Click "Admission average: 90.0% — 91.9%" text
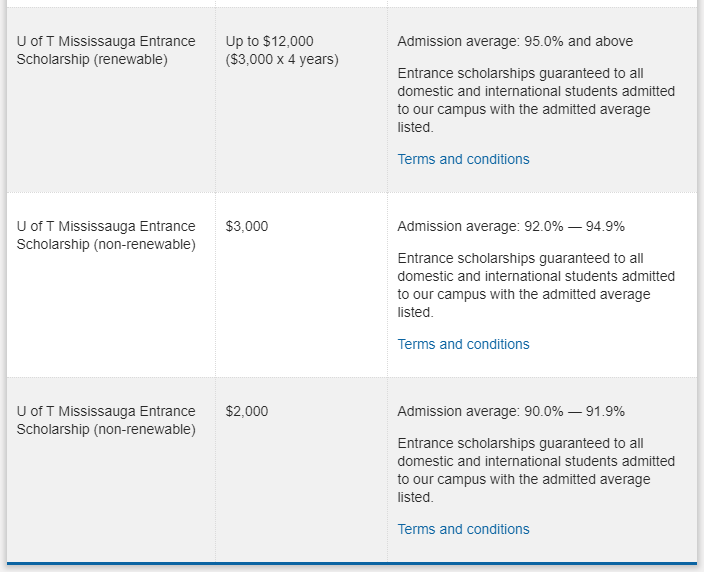 511,411
